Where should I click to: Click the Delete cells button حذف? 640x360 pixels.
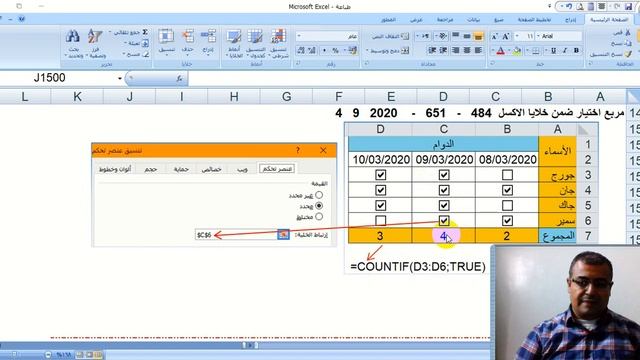pos(188,42)
